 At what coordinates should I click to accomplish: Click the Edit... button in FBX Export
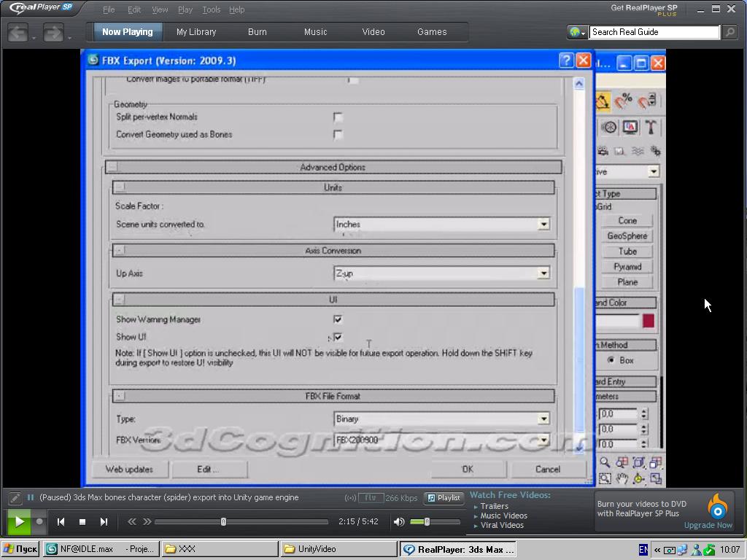tap(209, 470)
